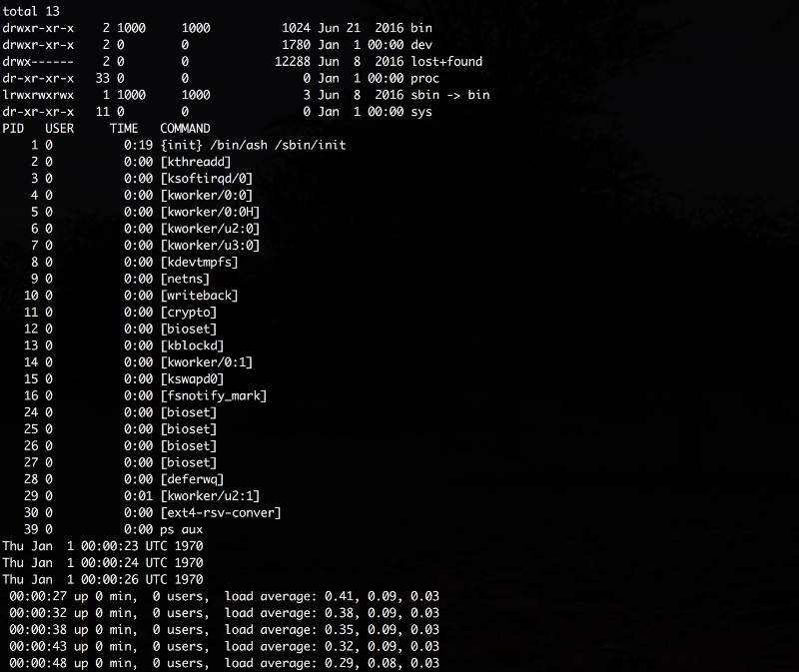Click the [kworker/u2:0] process entry

[210, 229]
